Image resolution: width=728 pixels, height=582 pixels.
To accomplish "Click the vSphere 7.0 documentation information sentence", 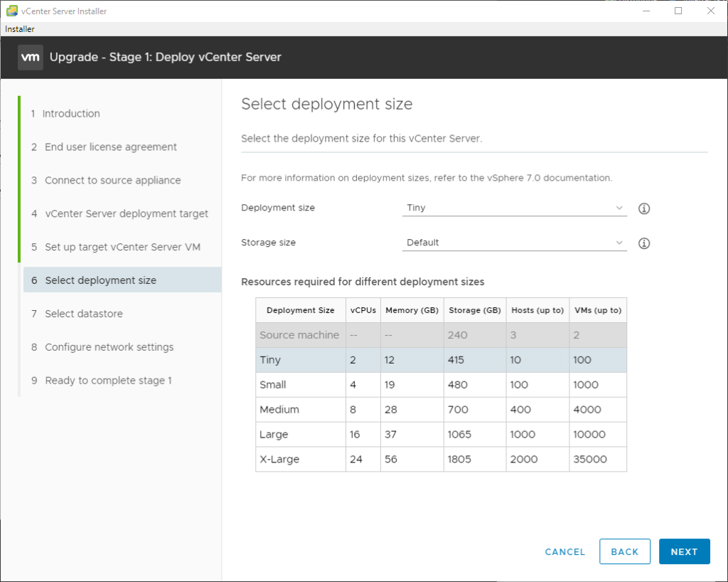I will tap(427, 178).
